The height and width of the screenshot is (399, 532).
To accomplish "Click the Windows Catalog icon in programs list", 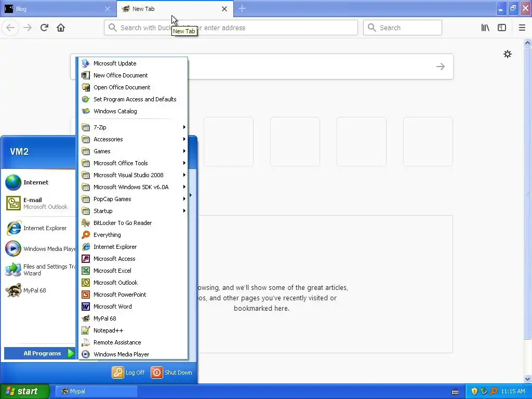I will [86, 111].
